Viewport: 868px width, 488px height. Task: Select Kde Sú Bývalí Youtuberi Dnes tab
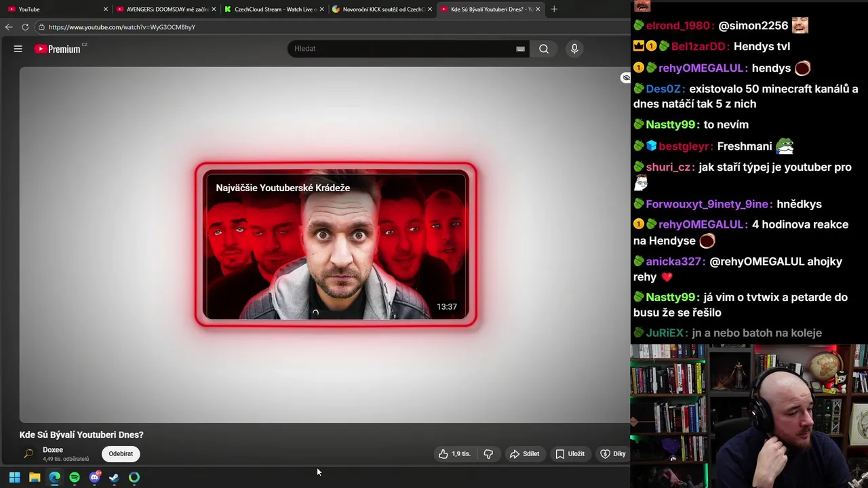click(491, 9)
